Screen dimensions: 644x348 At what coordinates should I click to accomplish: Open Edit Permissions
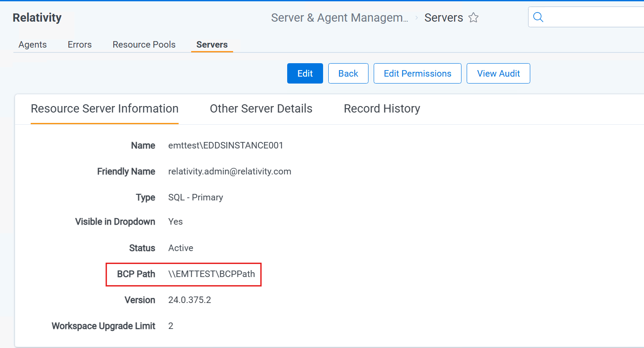pos(417,74)
